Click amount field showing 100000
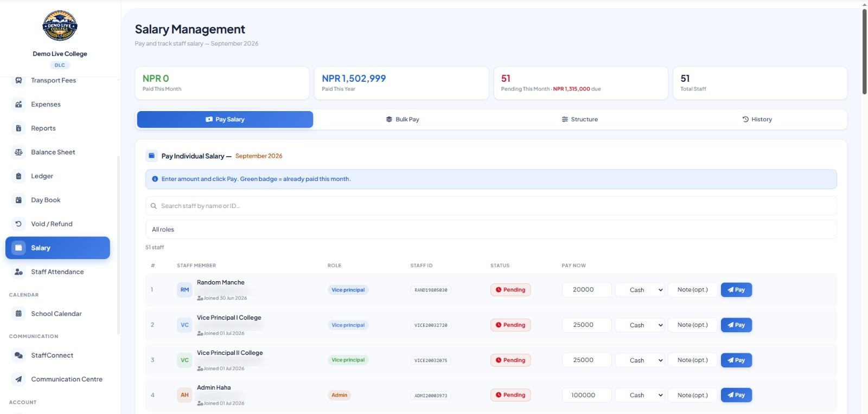 pos(587,395)
